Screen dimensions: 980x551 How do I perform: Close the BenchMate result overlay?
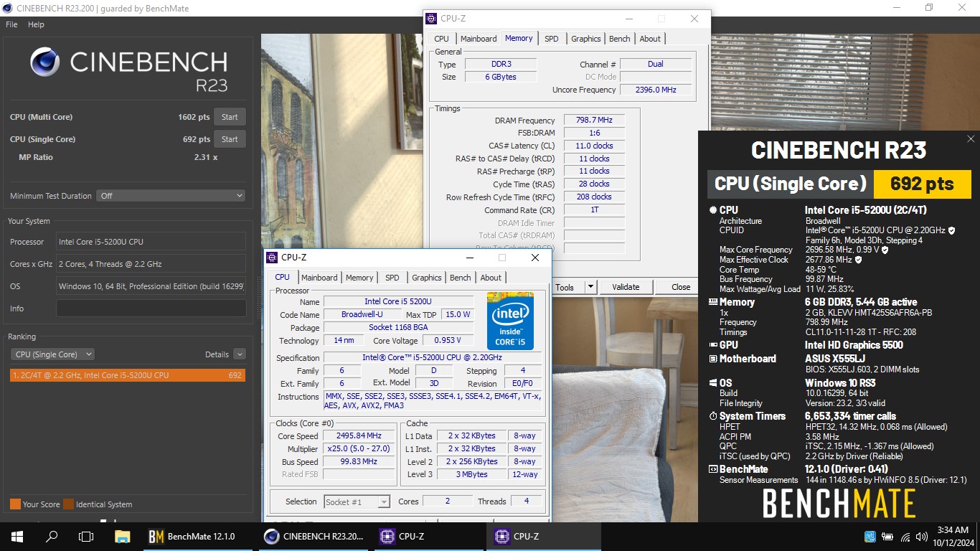point(971,139)
